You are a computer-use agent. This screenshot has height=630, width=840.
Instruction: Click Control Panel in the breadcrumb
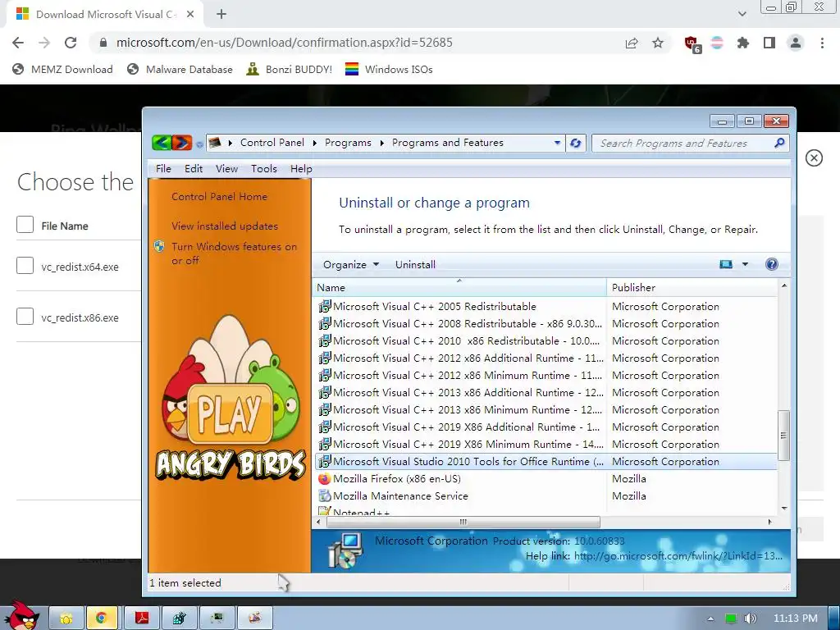coord(272,143)
